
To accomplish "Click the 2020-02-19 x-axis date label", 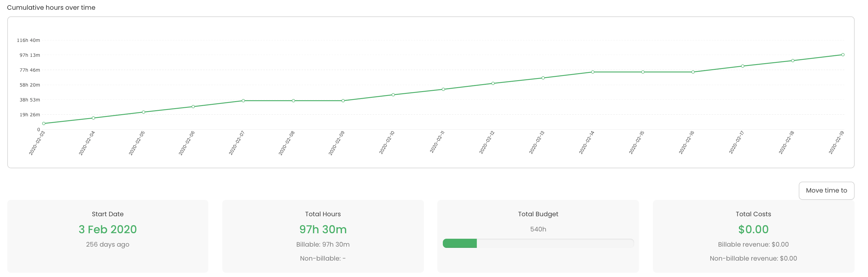I will pos(836,142).
